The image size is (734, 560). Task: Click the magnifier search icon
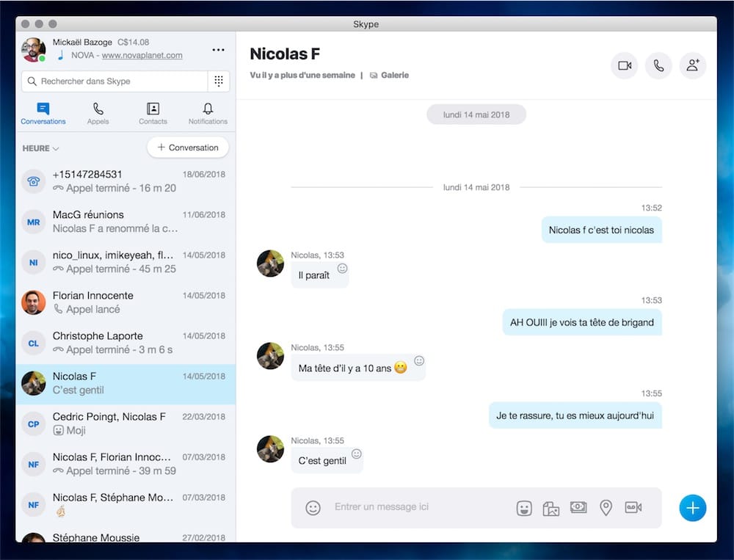(32, 81)
